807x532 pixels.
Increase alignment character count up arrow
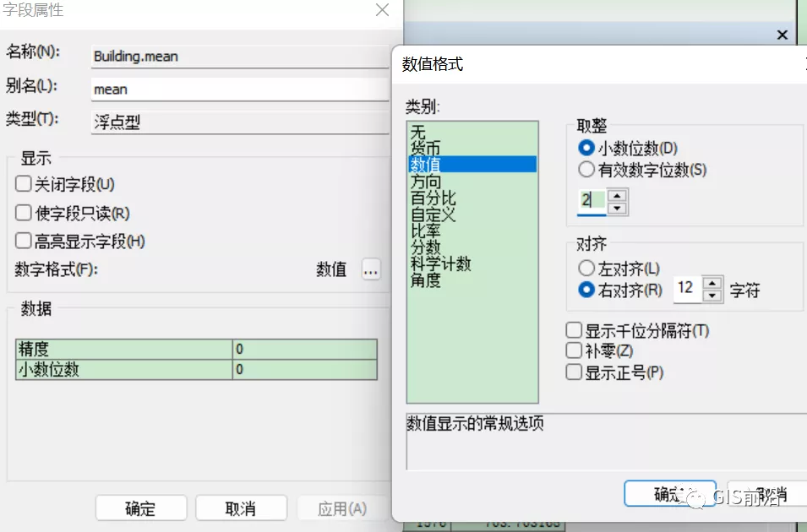click(712, 284)
